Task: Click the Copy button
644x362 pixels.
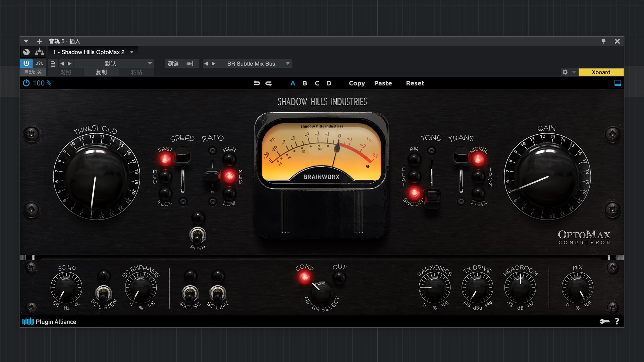Action: 357,83
